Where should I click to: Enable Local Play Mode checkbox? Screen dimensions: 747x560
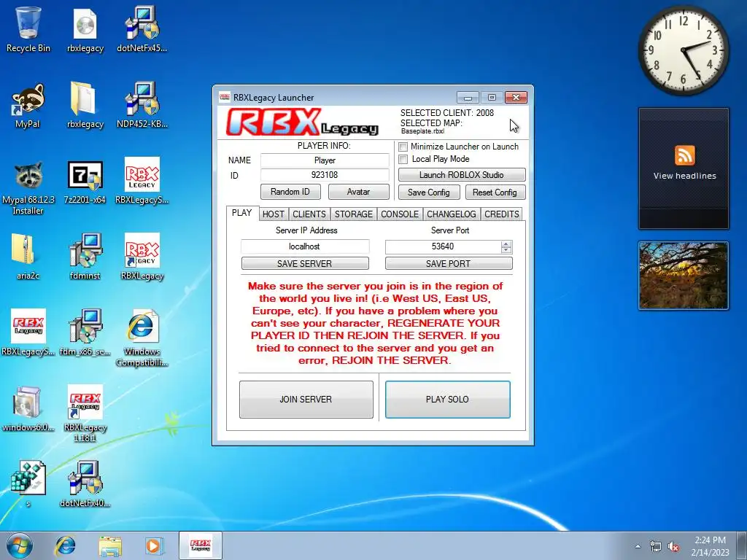403,159
